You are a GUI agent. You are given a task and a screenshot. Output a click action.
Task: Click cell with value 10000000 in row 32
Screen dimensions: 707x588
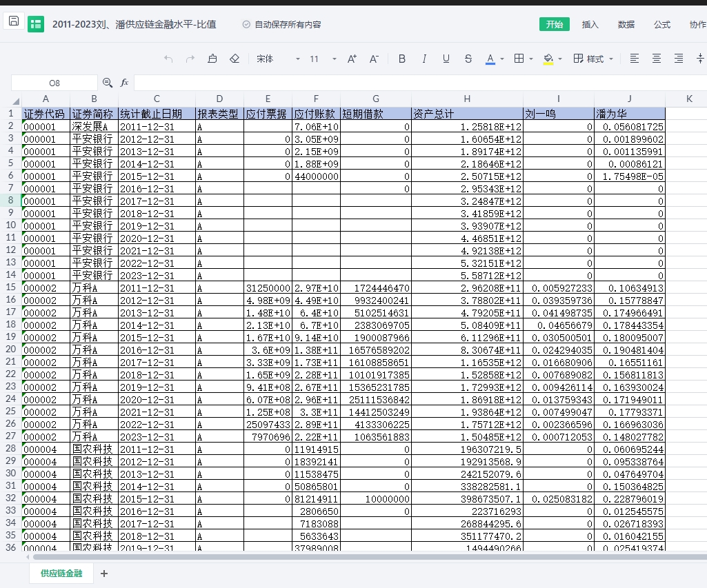[376, 499]
